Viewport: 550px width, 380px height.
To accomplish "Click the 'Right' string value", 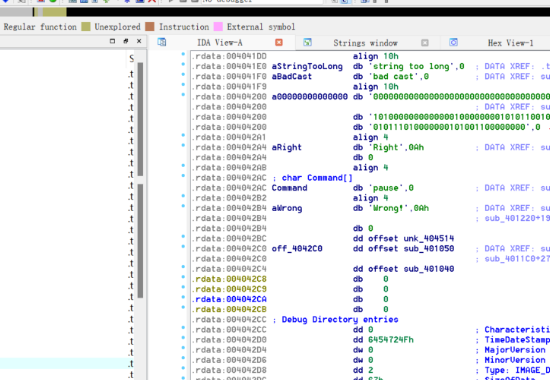I will click(386, 147).
